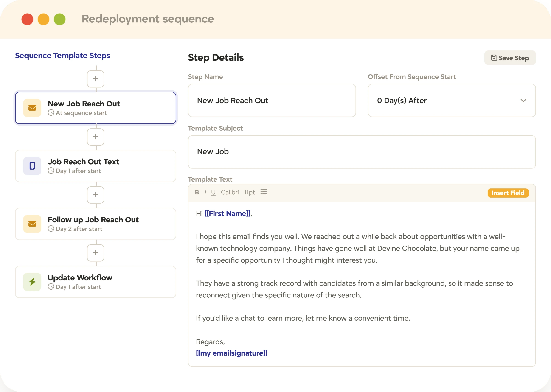
Task: Click the Template Subject input field
Action: tap(362, 152)
